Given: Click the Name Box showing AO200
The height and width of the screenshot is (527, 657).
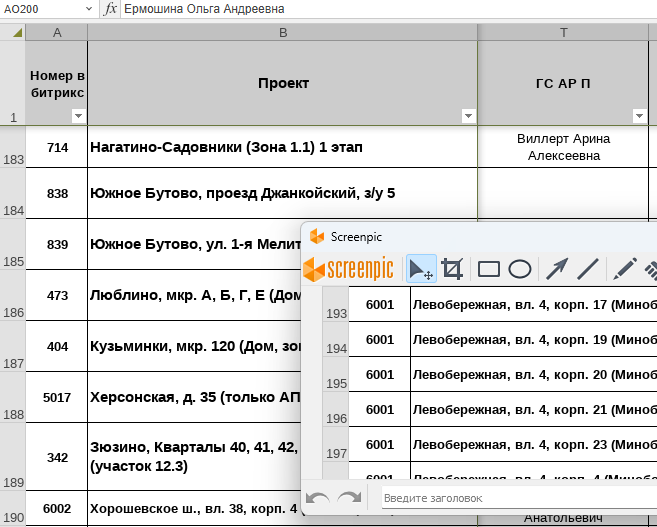Looking at the screenshot, I should pos(42,9).
